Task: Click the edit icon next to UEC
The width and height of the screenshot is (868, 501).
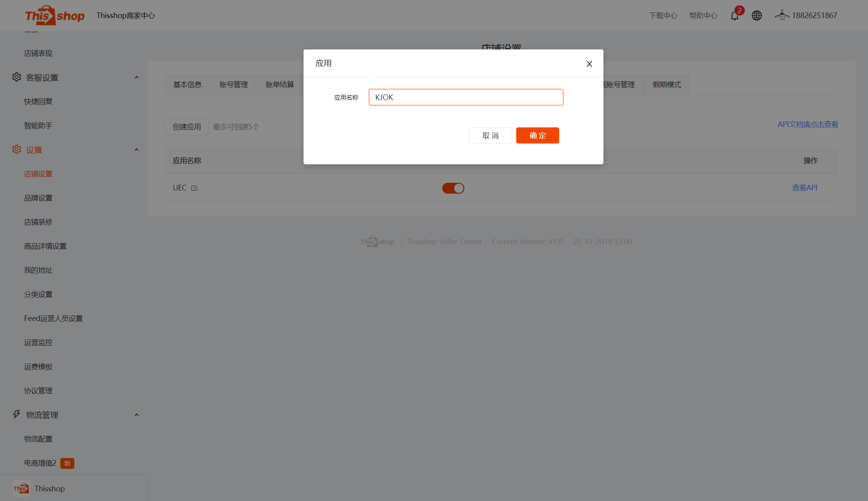Action: tap(194, 188)
